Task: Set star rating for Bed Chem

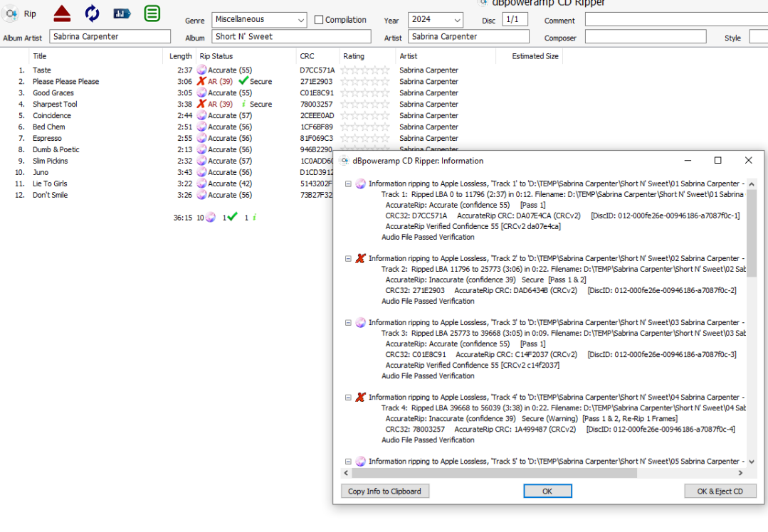Action: click(x=365, y=127)
